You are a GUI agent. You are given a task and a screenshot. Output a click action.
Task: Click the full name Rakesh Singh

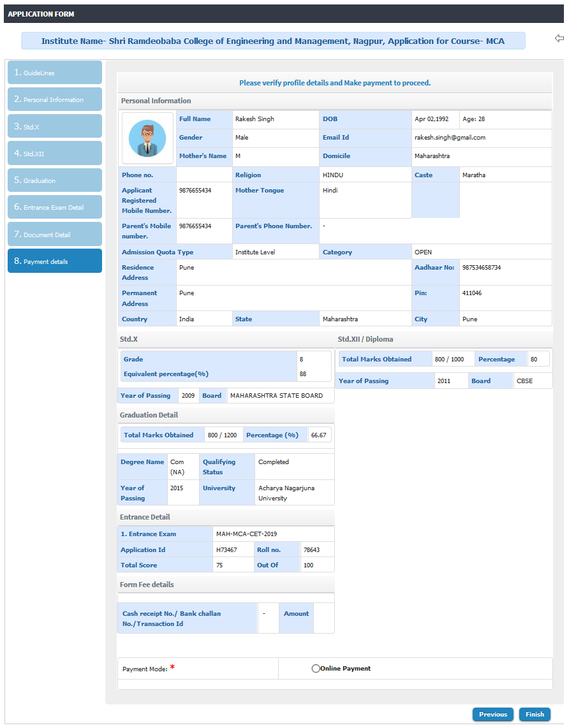[255, 119]
